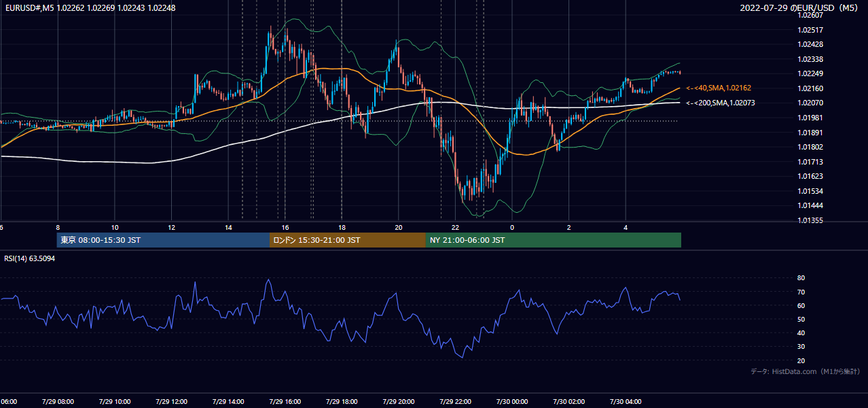This screenshot has width=868, height=408.
Task: Click price axis label 1.01534
Action: click(x=811, y=191)
